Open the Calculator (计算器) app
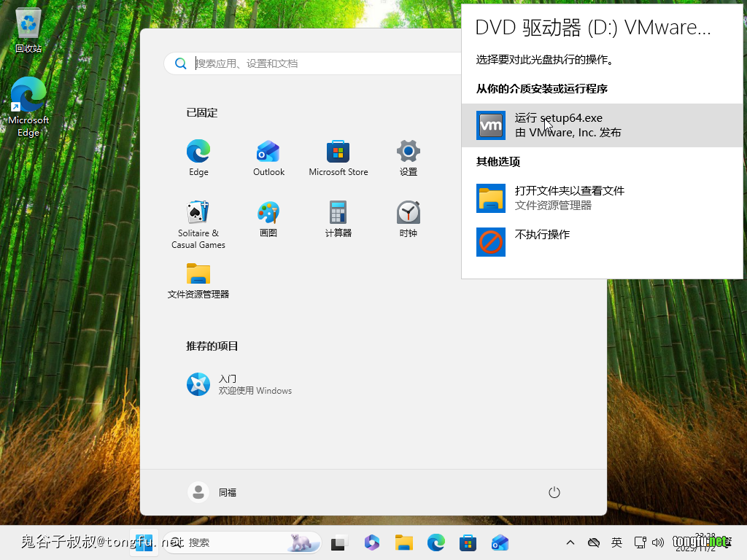This screenshot has height=560, width=747. (338, 219)
